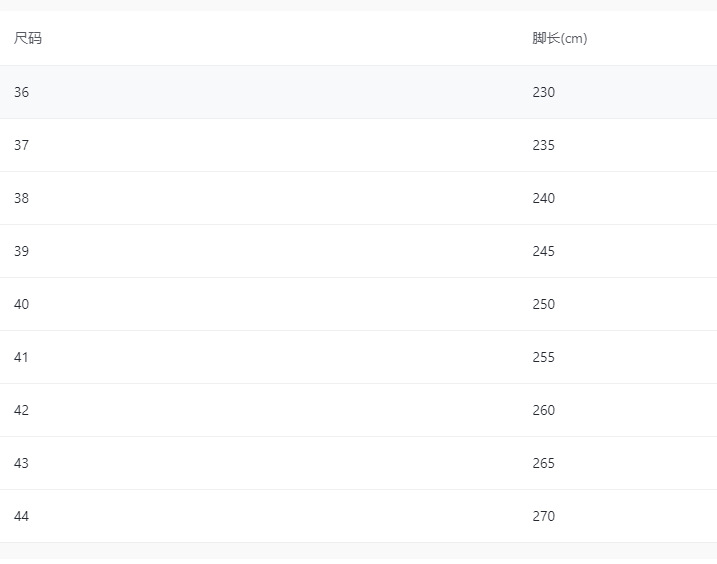Select the size 41 cell
Image resolution: width=717 pixels, height=564 pixels.
[22, 357]
